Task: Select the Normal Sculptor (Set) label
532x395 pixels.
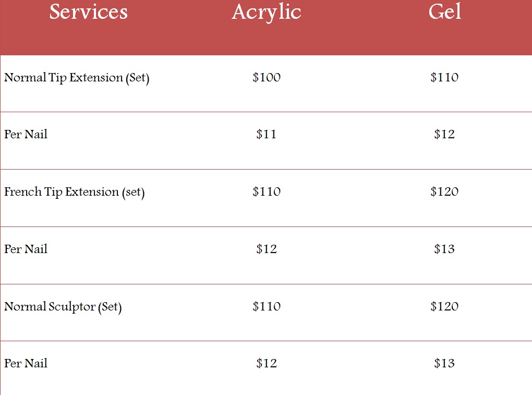Action: [x=63, y=307]
